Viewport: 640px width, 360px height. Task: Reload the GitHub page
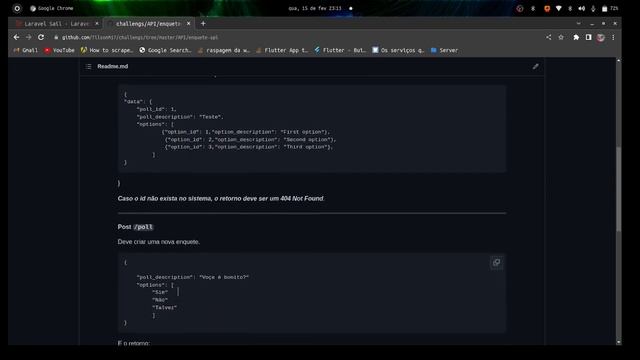tap(41, 37)
